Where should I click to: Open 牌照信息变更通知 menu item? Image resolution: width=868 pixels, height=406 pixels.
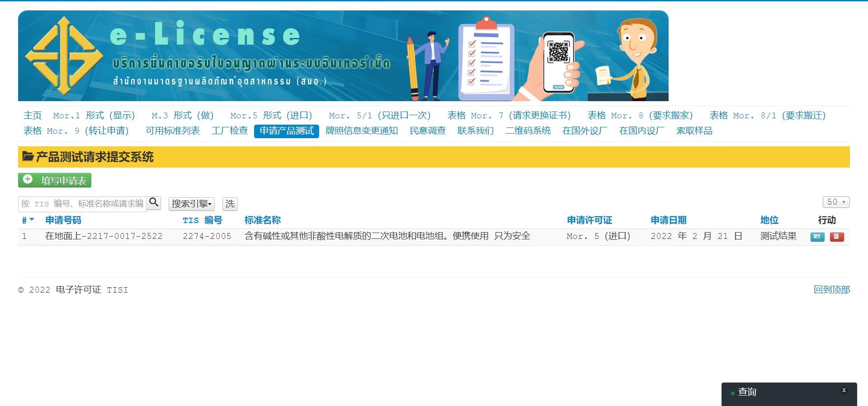pos(362,131)
